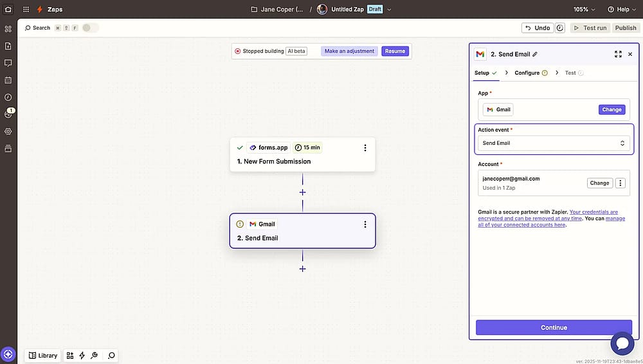Toggle the switch next to Search
This screenshot has width=643, height=364.
90,28
